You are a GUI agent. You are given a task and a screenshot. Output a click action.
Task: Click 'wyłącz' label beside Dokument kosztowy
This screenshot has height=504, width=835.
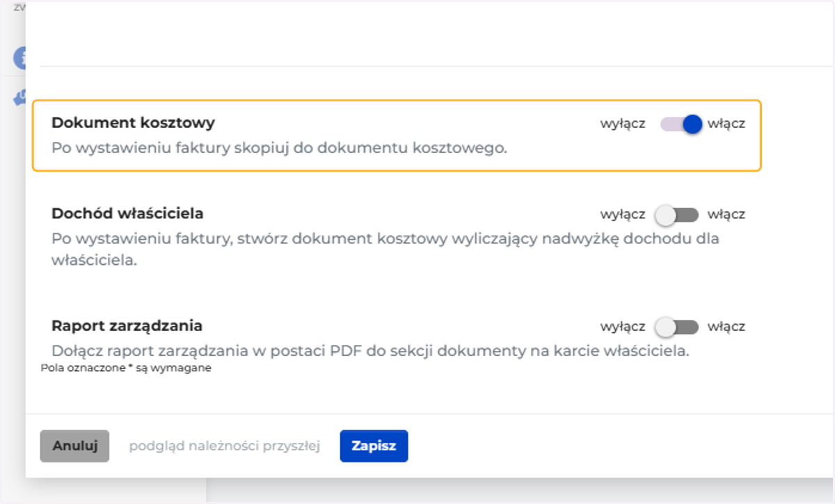pos(623,124)
